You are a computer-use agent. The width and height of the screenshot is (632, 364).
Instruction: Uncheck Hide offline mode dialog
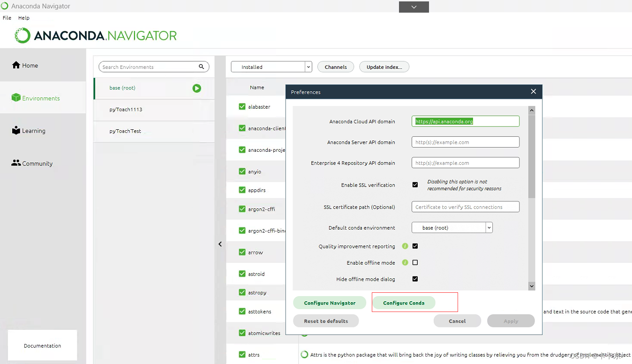(415, 279)
